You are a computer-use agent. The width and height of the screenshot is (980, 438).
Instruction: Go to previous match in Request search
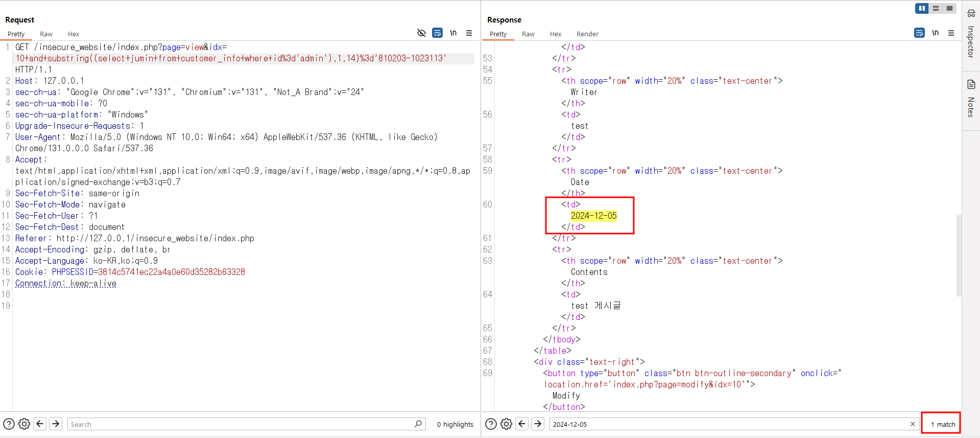(40, 424)
